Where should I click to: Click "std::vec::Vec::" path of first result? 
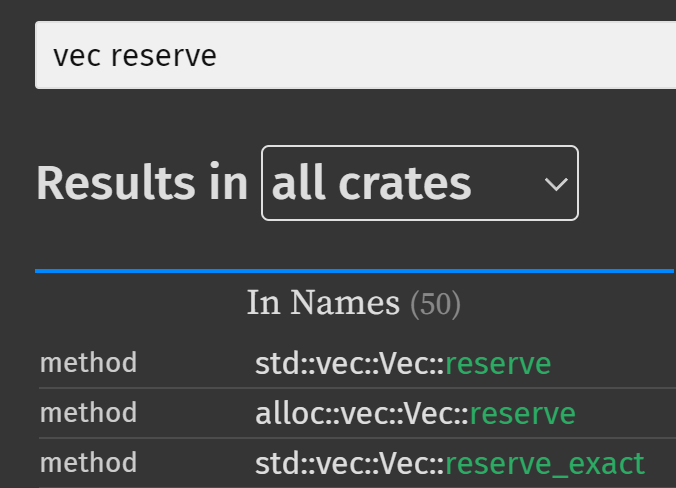click(350, 363)
